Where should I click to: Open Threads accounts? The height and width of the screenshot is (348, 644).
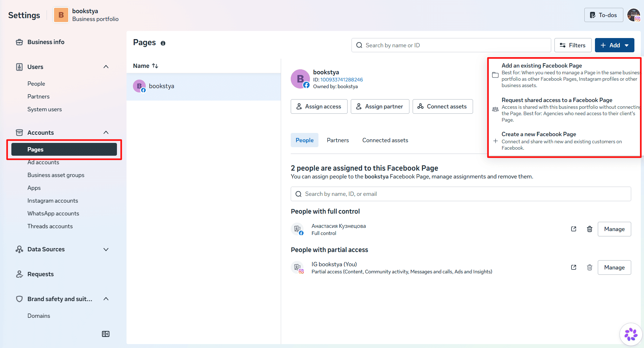50,226
